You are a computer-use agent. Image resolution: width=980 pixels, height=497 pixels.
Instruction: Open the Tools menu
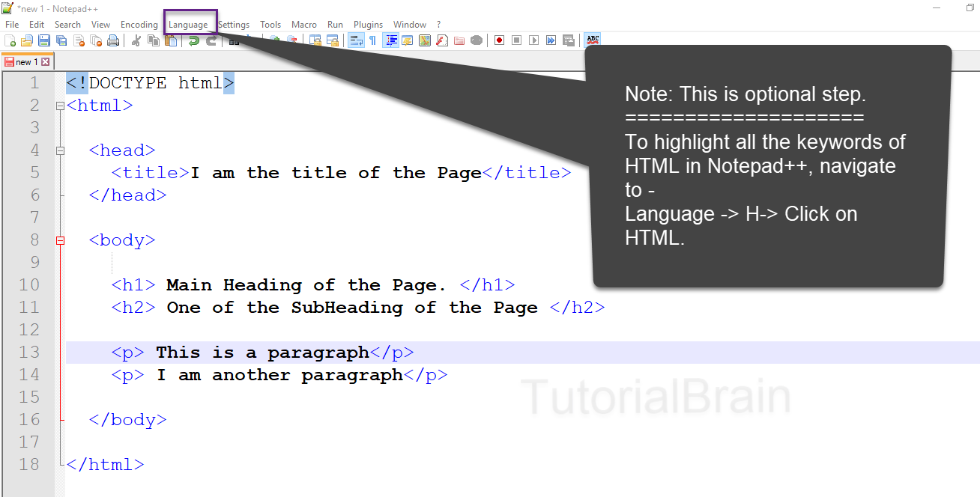(x=270, y=25)
